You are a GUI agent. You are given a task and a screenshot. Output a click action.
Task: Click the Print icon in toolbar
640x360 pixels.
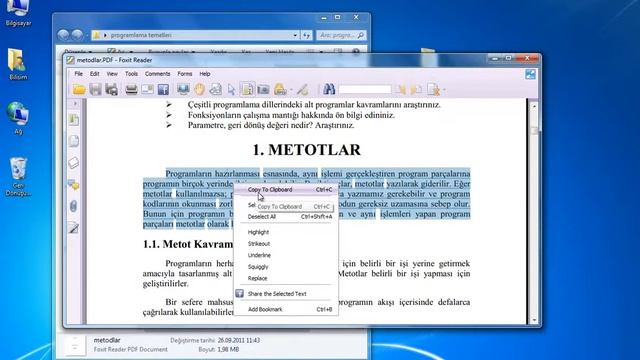click(x=131, y=89)
